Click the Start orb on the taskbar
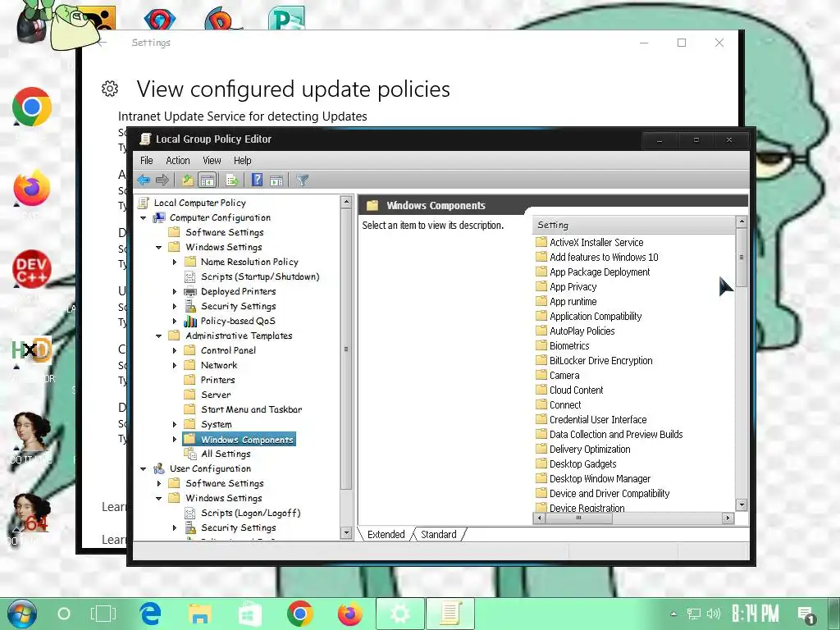840x630 pixels. (x=21, y=614)
